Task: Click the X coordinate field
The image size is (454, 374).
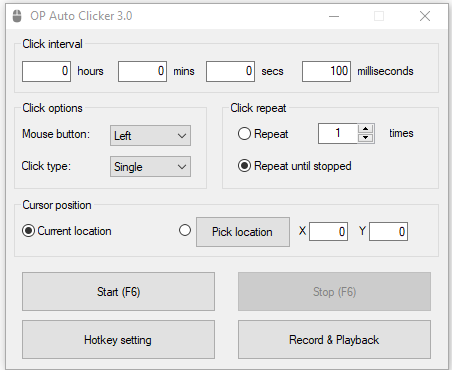Action: 328,232
